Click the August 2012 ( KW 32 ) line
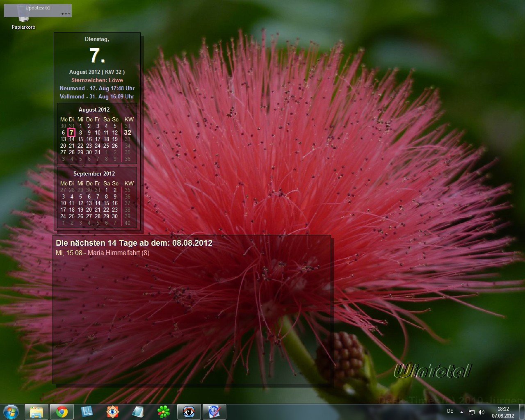This screenshot has width=525, height=420. (x=97, y=72)
